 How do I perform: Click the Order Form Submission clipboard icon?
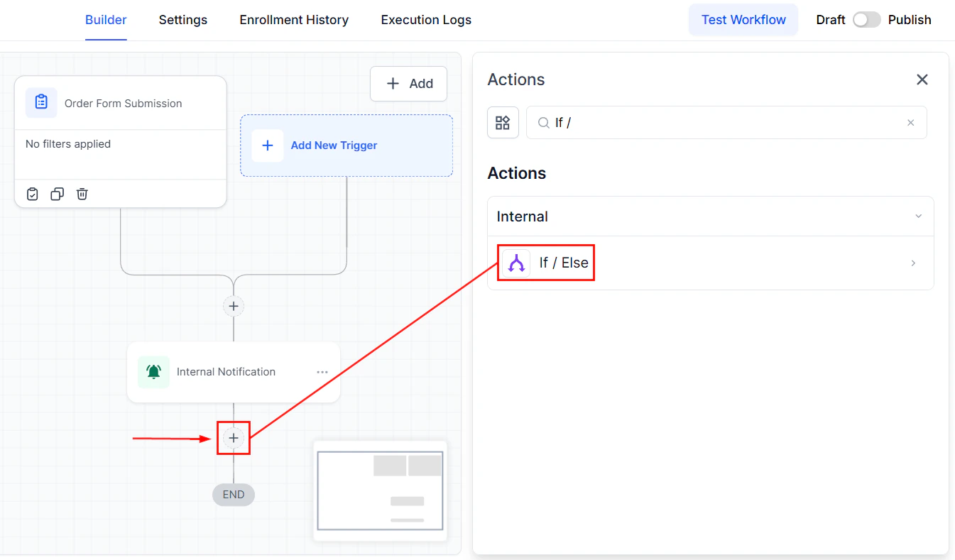41,103
